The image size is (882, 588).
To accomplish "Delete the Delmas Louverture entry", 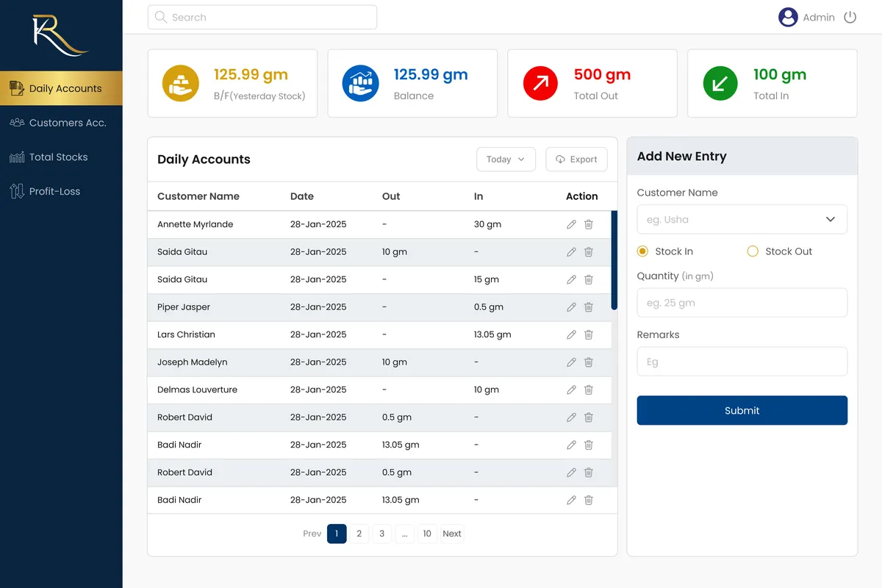I will click(588, 390).
